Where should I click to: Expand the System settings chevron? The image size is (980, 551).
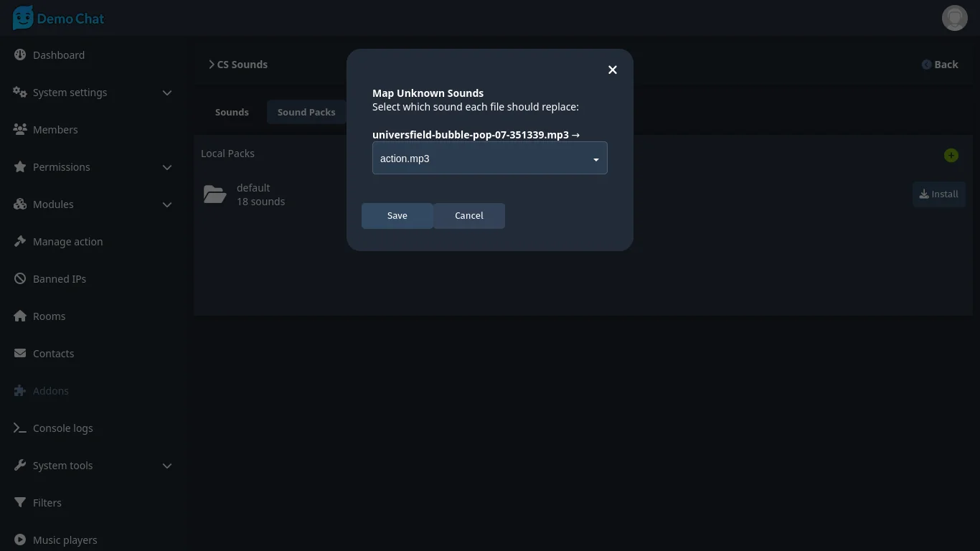pyautogui.click(x=167, y=93)
